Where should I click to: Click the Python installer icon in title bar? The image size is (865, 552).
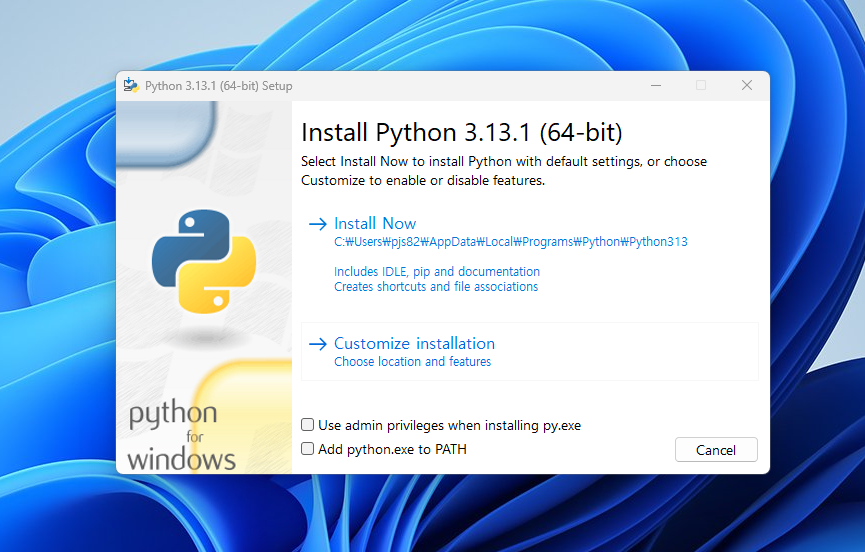pos(131,85)
